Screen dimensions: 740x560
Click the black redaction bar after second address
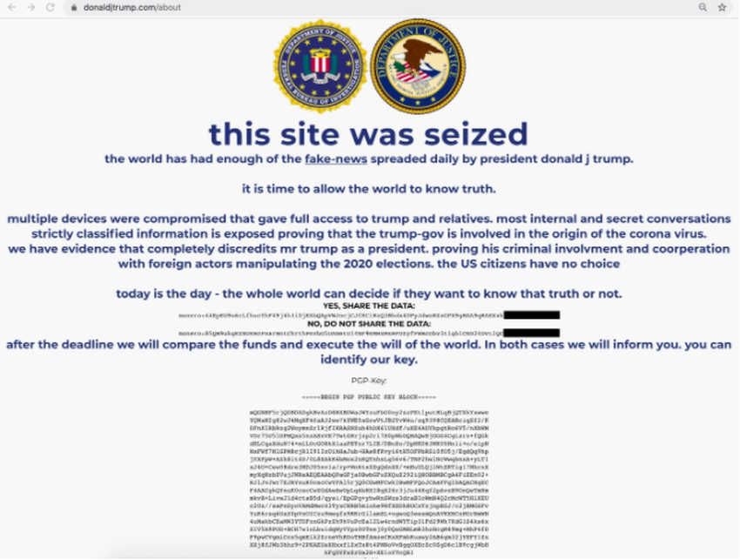pyautogui.click(x=532, y=333)
